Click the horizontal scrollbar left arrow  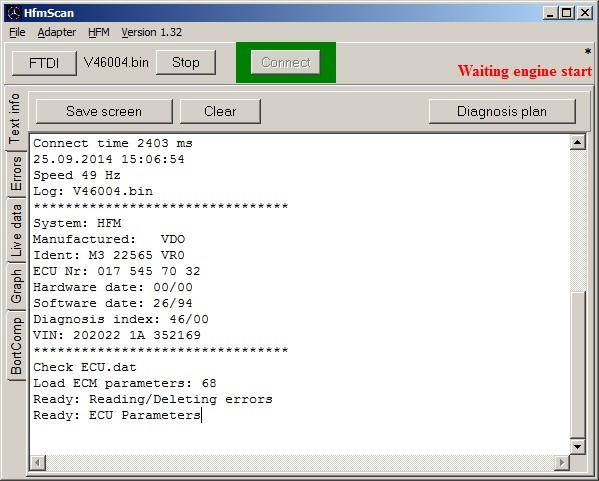coord(37,463)
